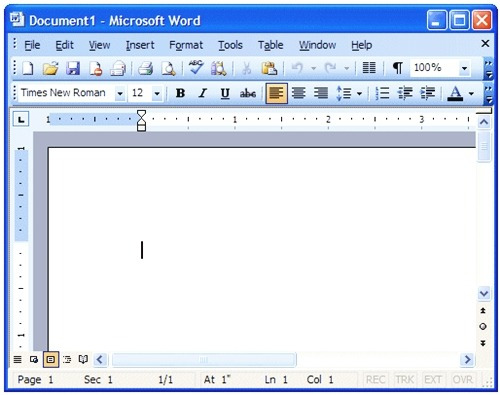This screenshot has width=500, height=395.
Task: Click the vertical scrollbar down arrow
Action: pos(484,294)
